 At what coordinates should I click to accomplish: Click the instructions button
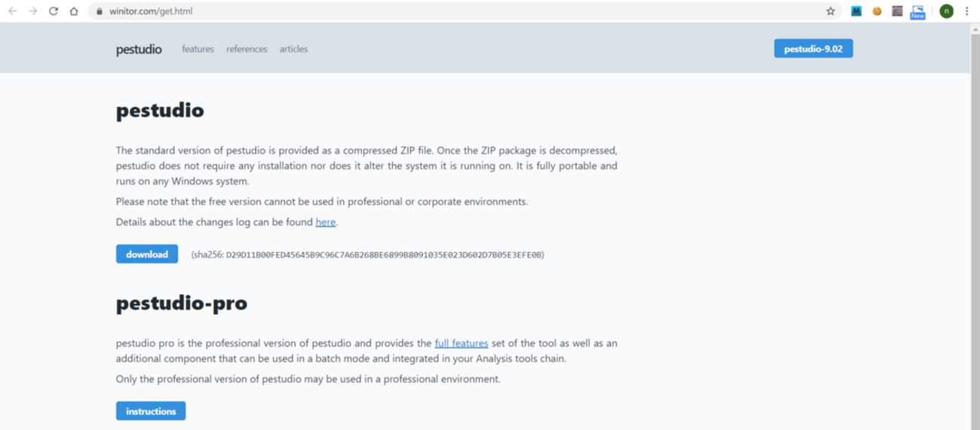click(x=151, y=411)
